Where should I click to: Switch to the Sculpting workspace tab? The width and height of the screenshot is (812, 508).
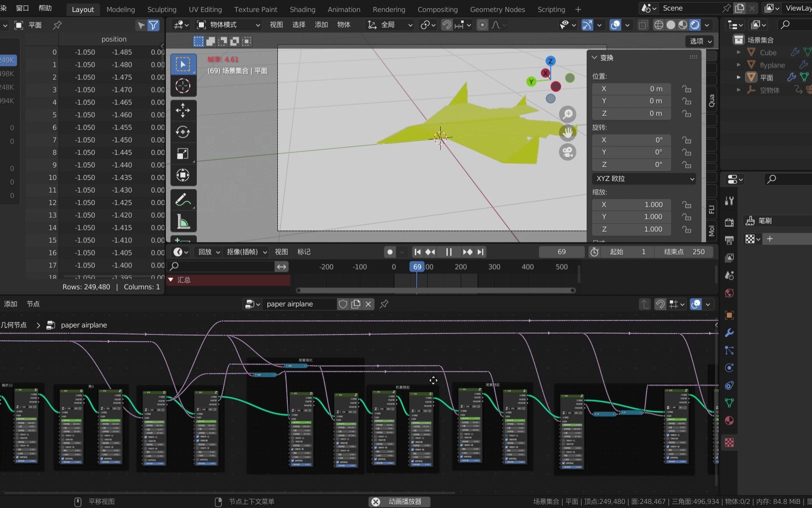[161, 9]
